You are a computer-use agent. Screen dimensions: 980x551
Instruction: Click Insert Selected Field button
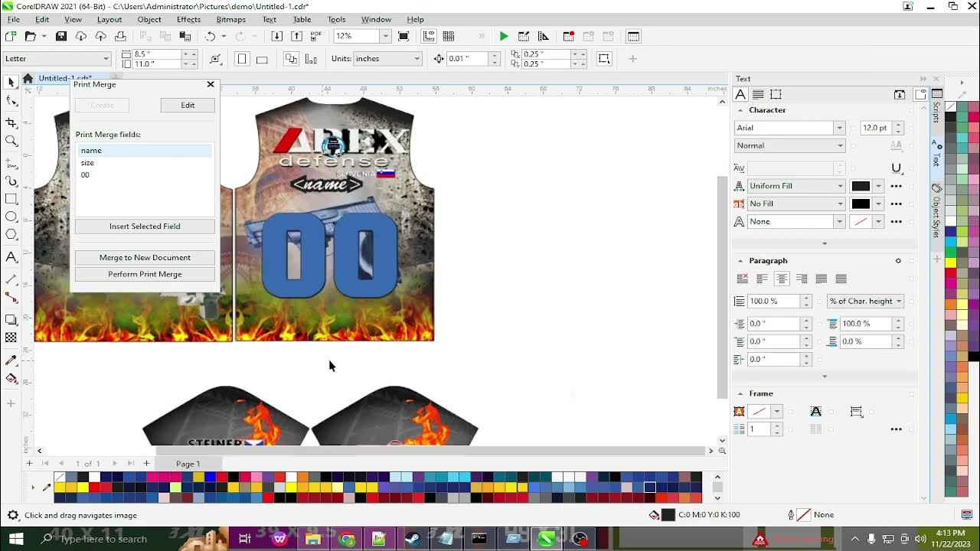click(x=145, y=227)
